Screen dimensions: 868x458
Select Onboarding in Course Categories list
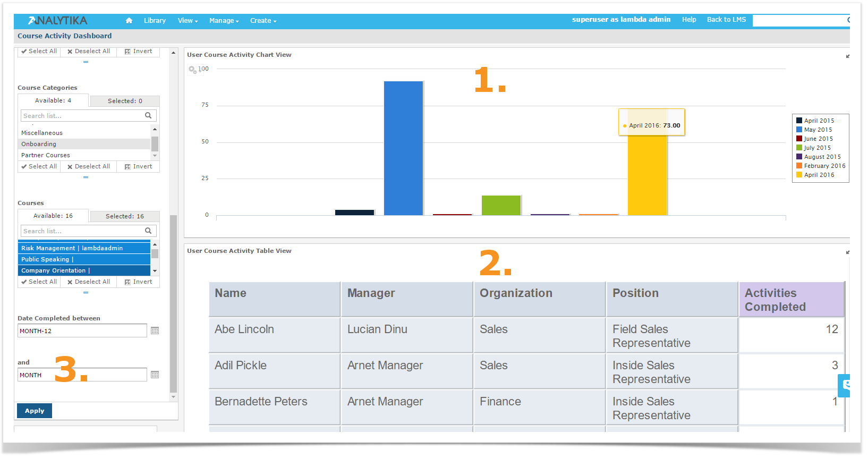(x=84, y=145)
